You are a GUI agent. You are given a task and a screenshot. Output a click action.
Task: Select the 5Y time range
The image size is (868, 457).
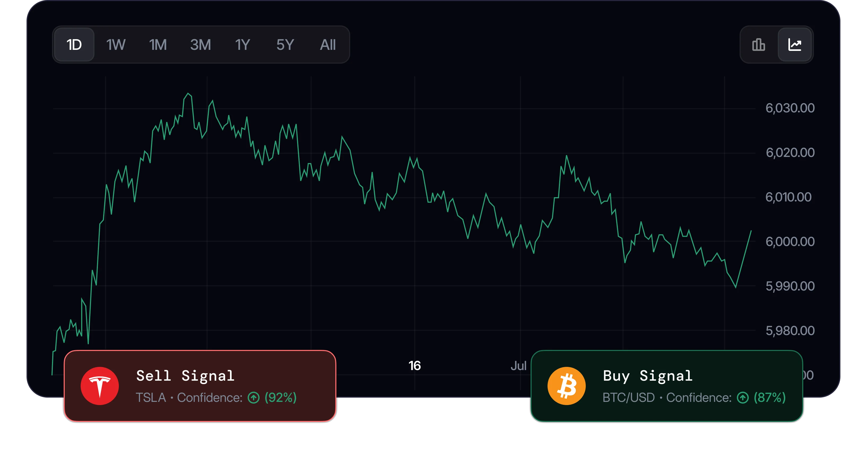click(x=285, y=45)
